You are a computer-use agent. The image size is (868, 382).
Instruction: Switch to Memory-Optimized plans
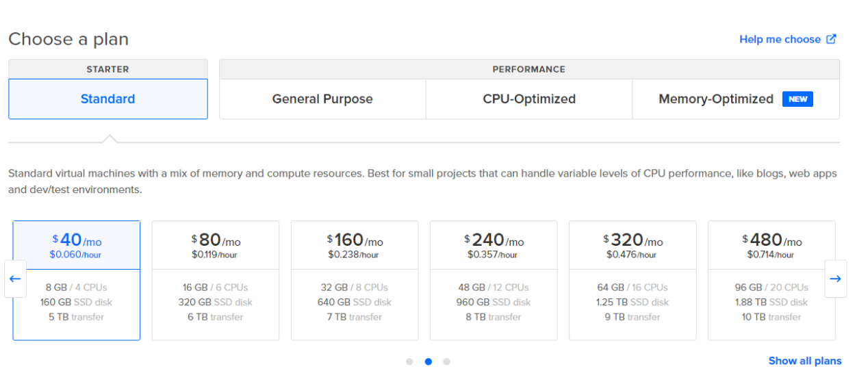(x=715, y=99)
